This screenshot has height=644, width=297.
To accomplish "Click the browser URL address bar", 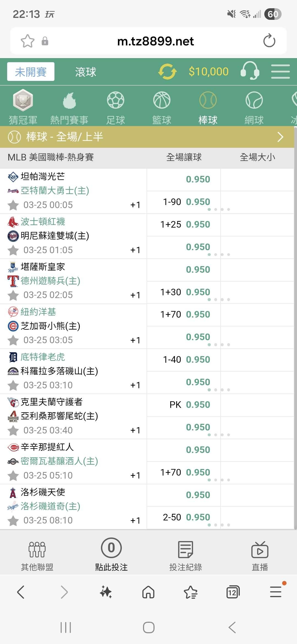I will point(155,41).
